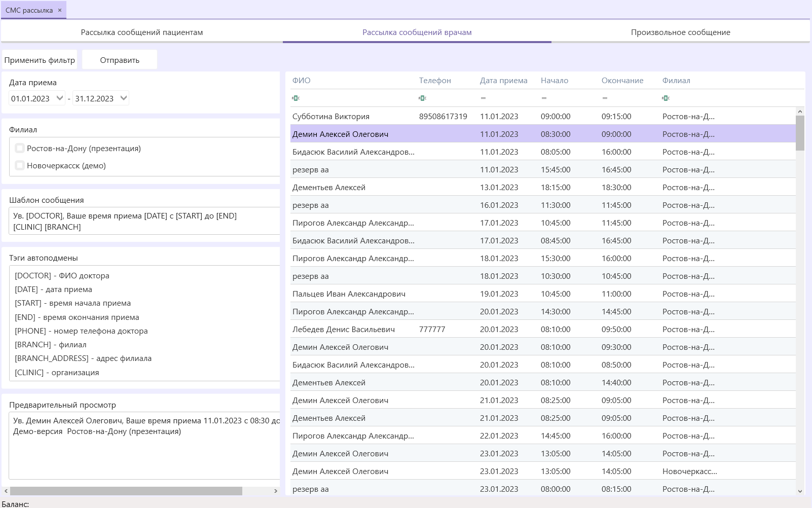Click the Окончание equals filter icon

click(x=605, y=98)
